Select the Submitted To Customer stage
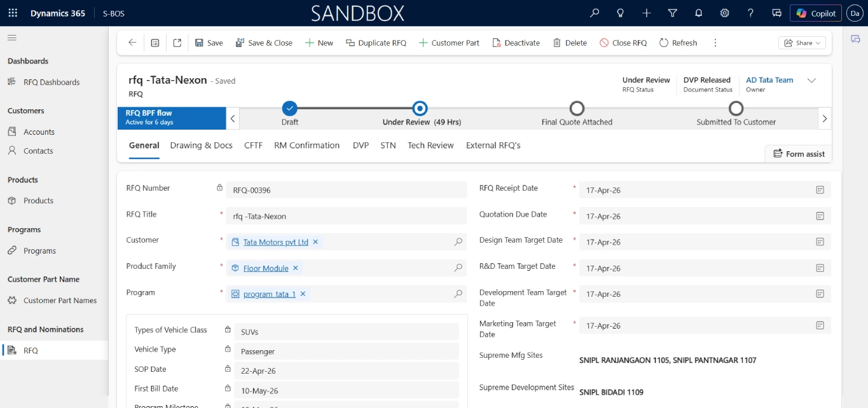Viewport: 868px width, 408px height. coord(736,108)
